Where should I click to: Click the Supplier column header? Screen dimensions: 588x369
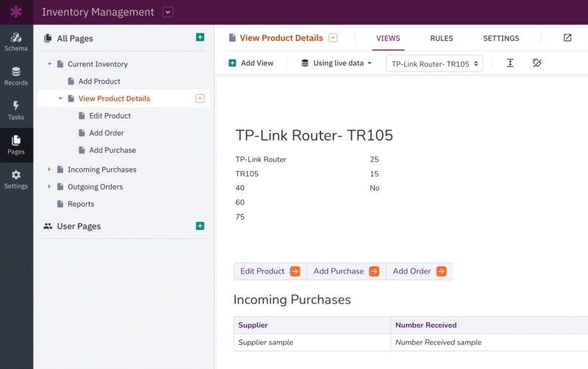312,325
